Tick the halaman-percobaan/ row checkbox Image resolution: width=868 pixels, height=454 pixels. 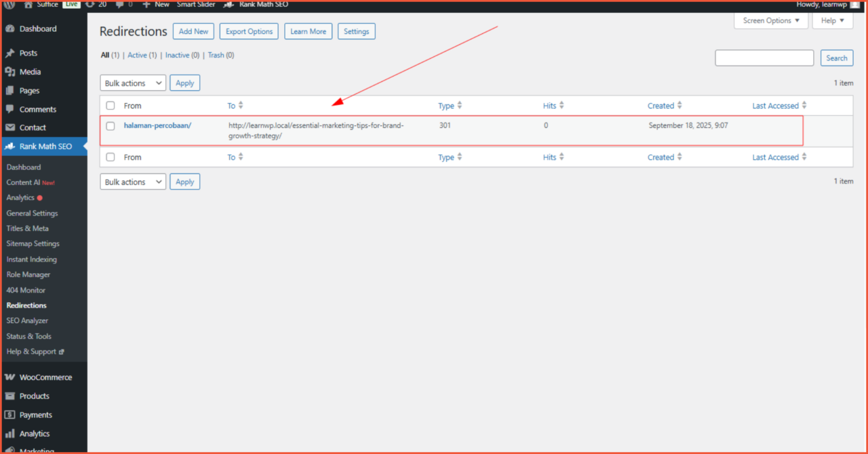pos(111,126)
